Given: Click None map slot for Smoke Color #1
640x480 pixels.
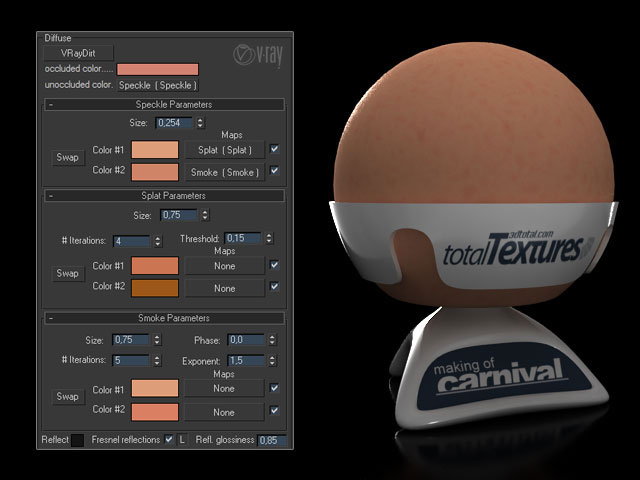Looking at the screenshot, I should 224,389.
